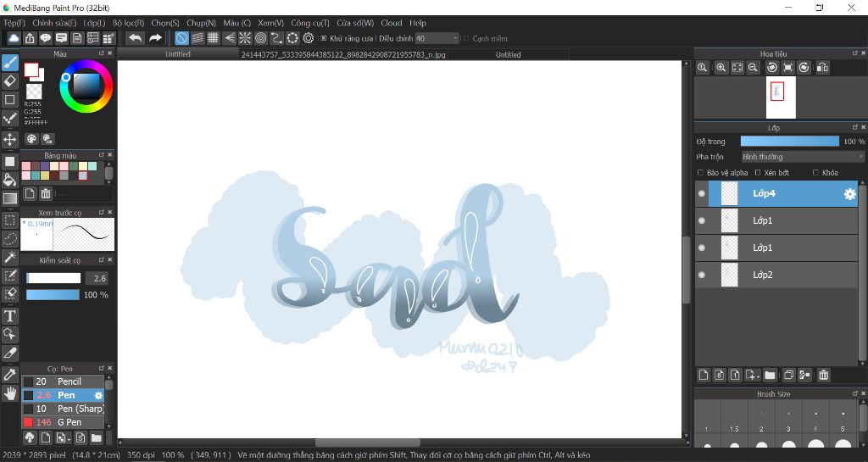This screenshot has height=462, width=868.
Task: Open Pha trộn blend mode dropdown
Action: (803, 157)
